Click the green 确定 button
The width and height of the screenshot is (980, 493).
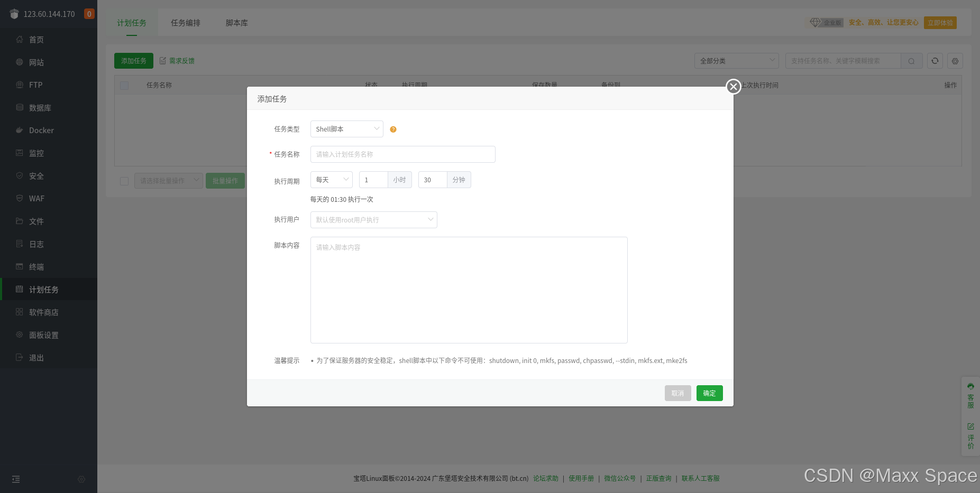(x=710, y=393)
